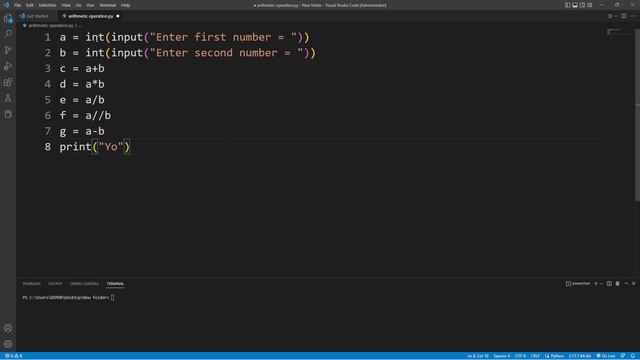The width and height of the screenshot is (640, 360).
Task: Click the VS Code logo in title bar
Action: [x=6, y=5]
